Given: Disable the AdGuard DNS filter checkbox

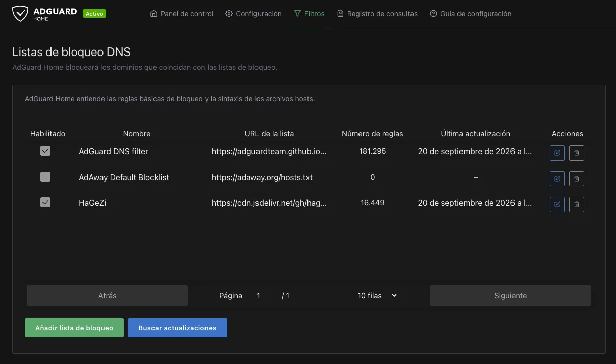Looking at the screenshot, I should 45,151.
